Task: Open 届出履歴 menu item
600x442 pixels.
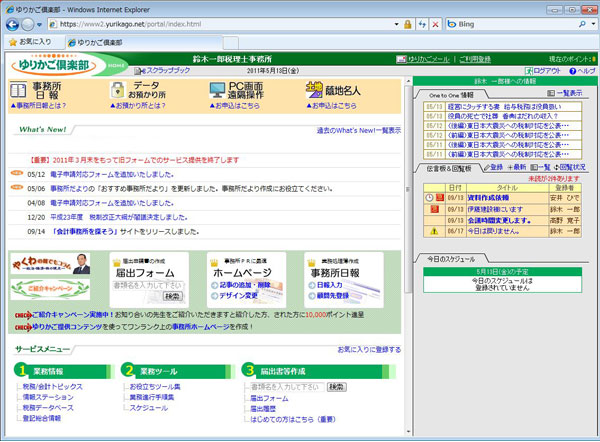Action: point(263,409)
